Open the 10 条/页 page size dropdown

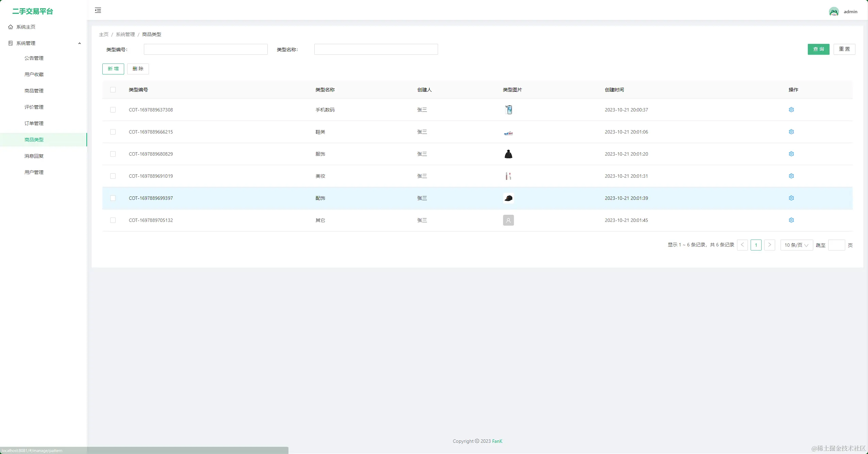[x=796, y=245]
